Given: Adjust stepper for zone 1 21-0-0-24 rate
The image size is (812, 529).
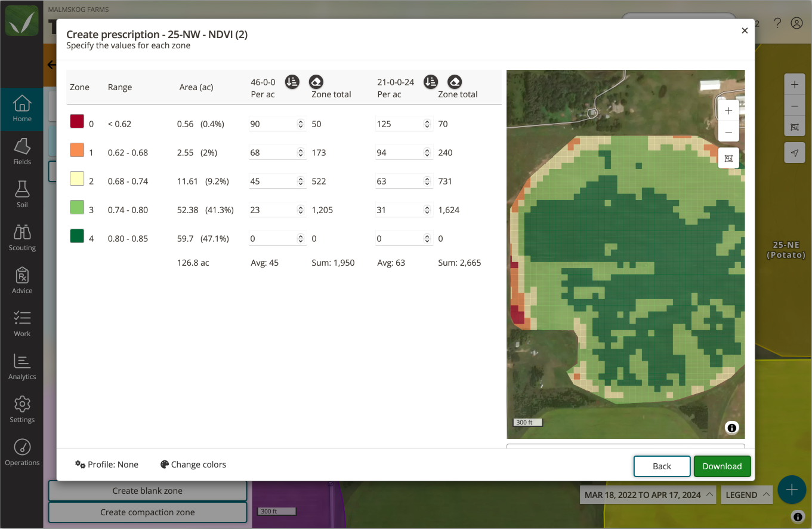Looking at the screenshot, I should [x=427, y=153].
